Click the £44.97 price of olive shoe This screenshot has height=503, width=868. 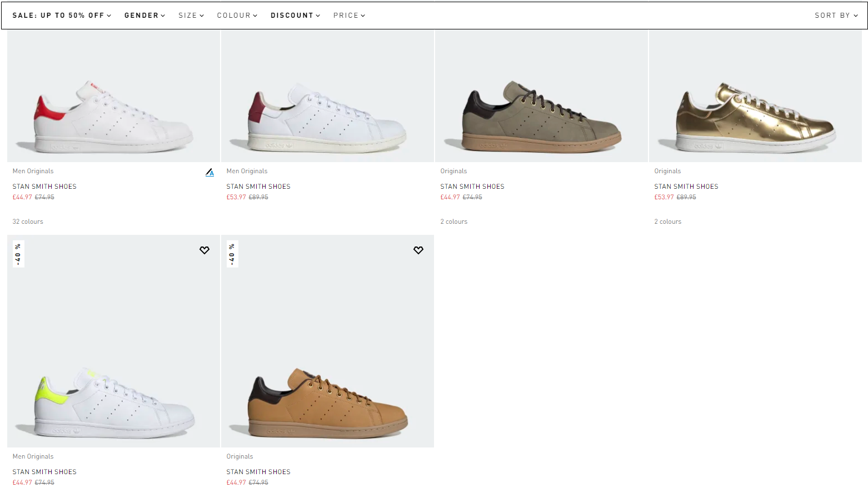coord(450,197)
